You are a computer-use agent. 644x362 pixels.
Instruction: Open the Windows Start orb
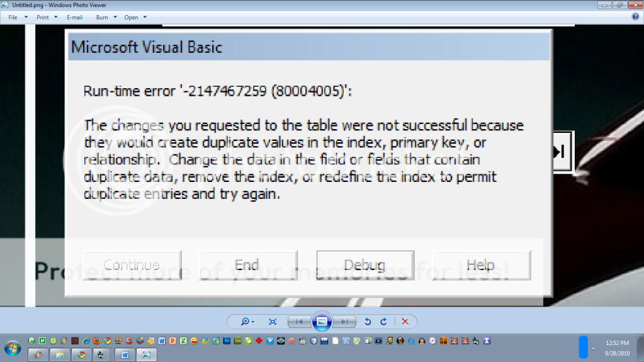13,348
